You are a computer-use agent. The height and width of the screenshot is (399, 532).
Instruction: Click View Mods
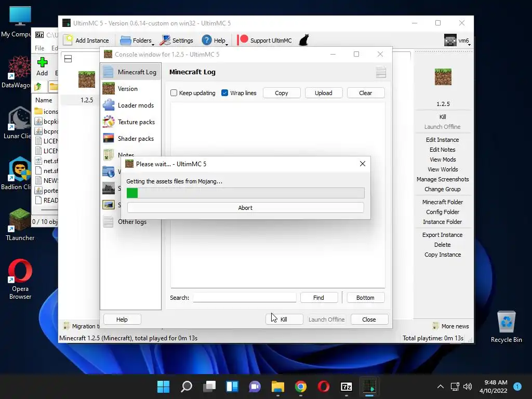[443, 159]
